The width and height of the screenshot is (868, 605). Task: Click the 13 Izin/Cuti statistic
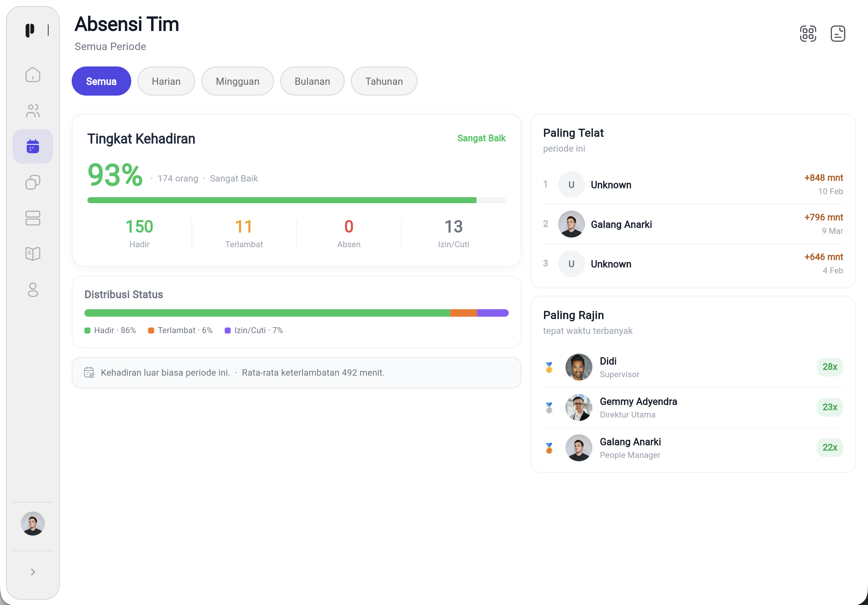pyautogui.click(x=454, y=233)
